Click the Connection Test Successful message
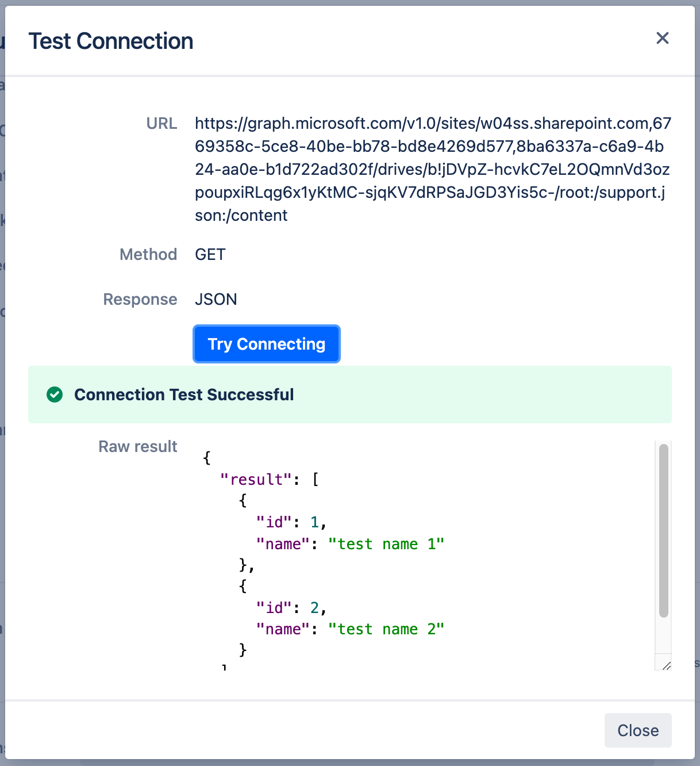700x766 pixels. (x=184, y=395)
